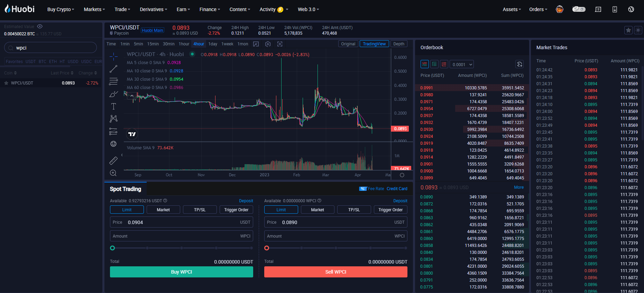Click the Sell WPCI button
This screenshot has width=644, height=293.
click(336, 272)
